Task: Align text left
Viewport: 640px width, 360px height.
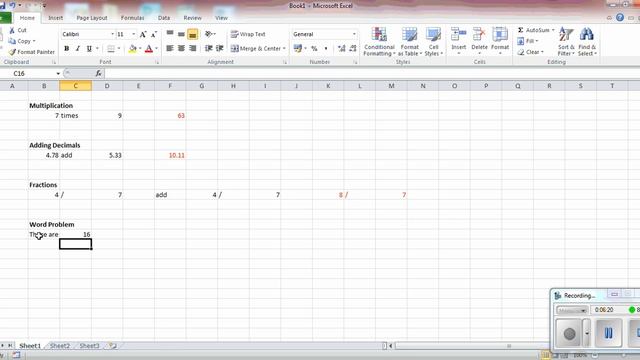Action: tap(170, 49)
